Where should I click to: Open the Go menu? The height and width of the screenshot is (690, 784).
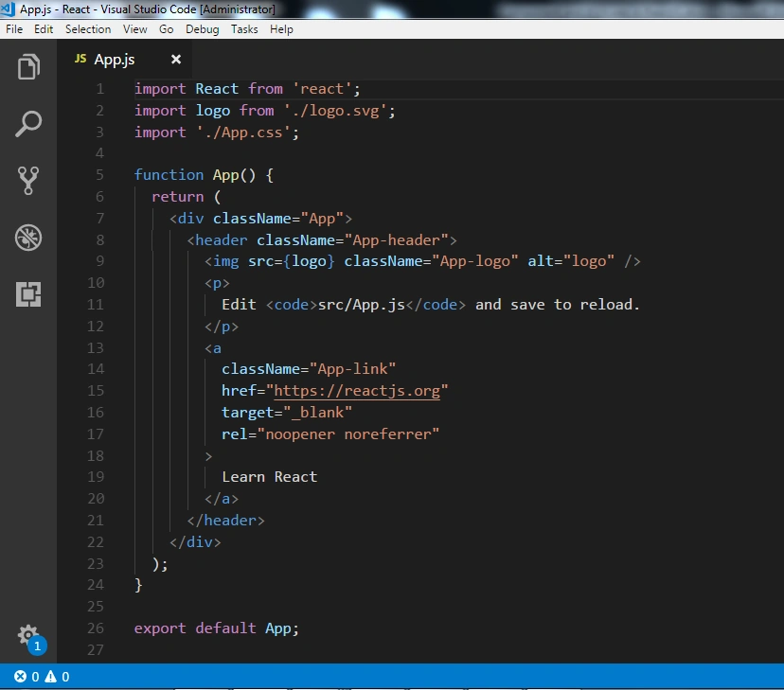tap(166, 29)
